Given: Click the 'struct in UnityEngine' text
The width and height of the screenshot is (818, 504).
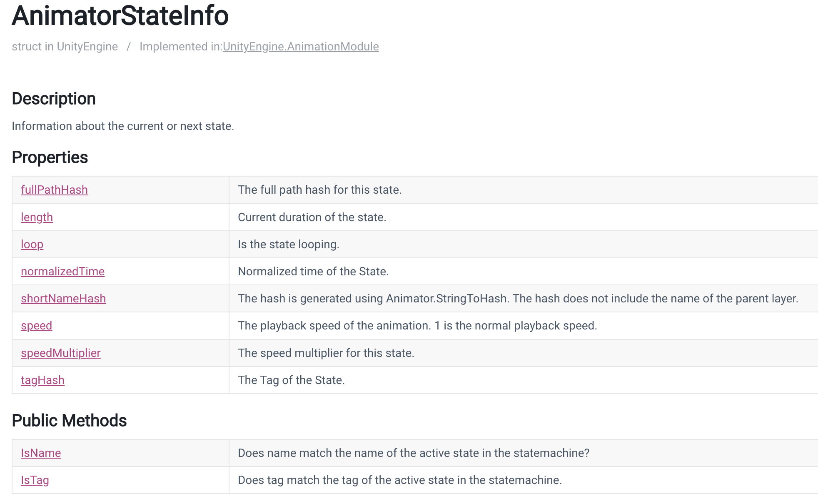Looking at the screenshot, I should click(x=65, y=47).
